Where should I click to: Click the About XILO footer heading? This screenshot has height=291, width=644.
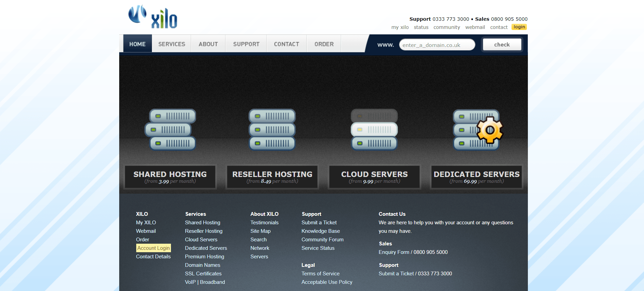coord(264,214)
